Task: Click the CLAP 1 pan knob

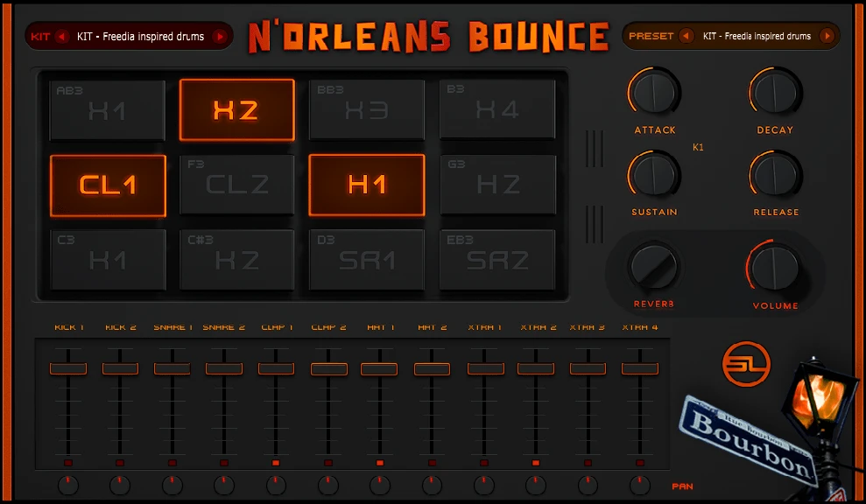Action: (276, 486)
